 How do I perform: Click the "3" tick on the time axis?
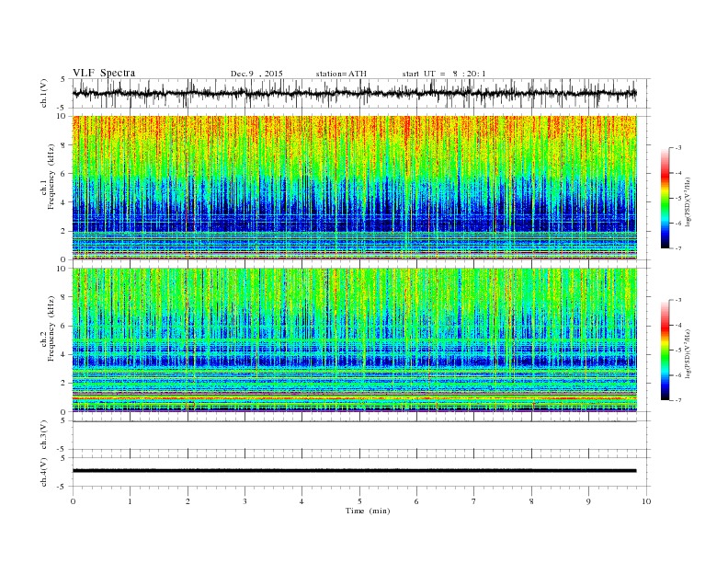coord(245,501)
